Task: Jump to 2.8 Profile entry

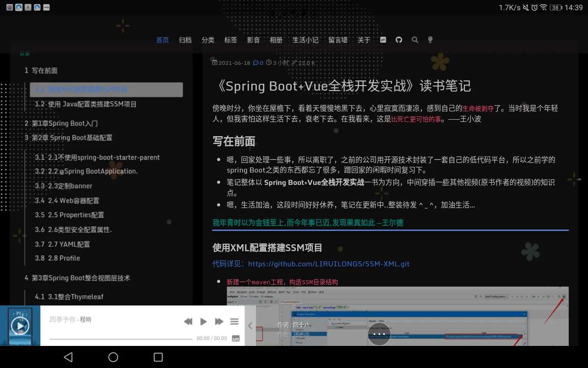Action: 57,258
